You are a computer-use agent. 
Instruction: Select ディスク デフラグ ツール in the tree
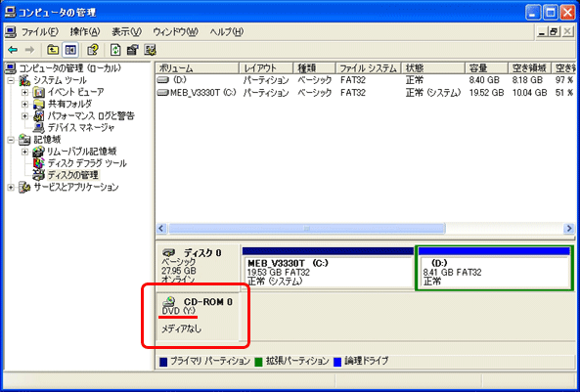pyautogui.click(x=87, y=163)
